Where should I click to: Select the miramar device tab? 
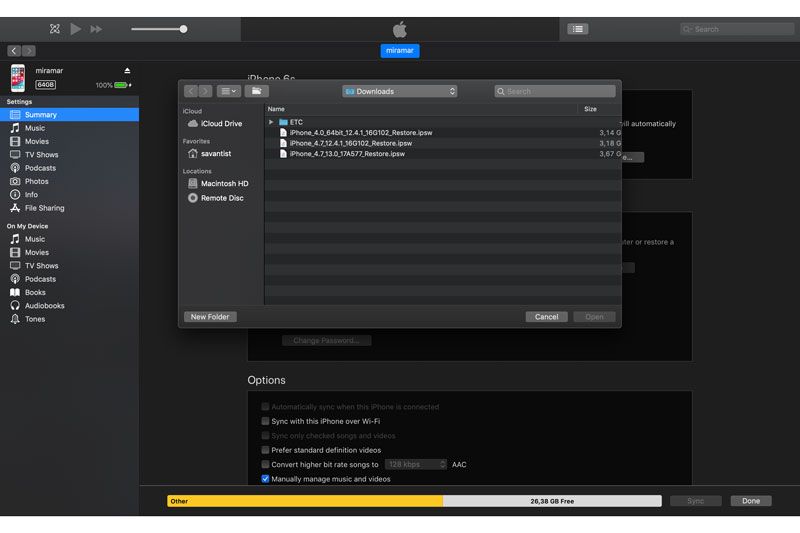point(399,50)
